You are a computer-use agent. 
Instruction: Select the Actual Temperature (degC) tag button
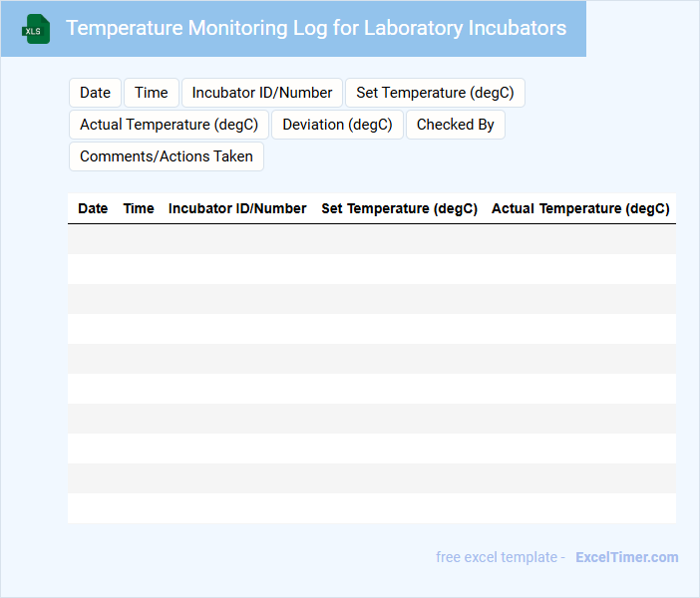pos(169,125)
